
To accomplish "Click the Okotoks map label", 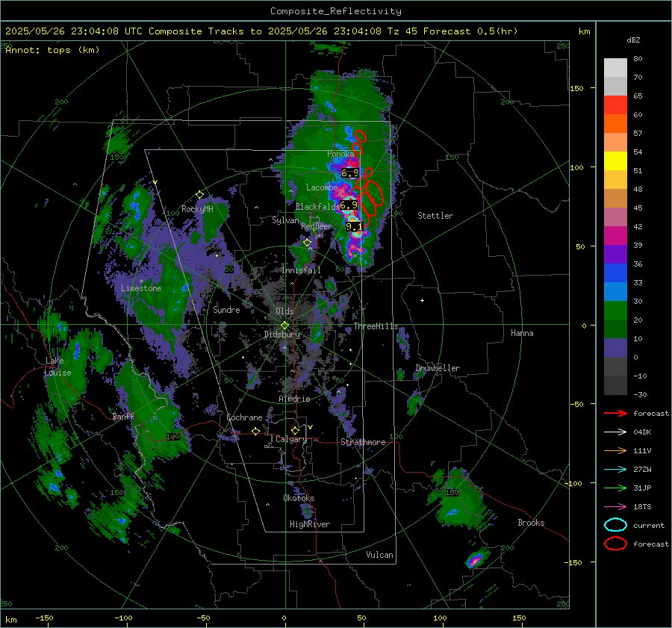I will [299, 498].
